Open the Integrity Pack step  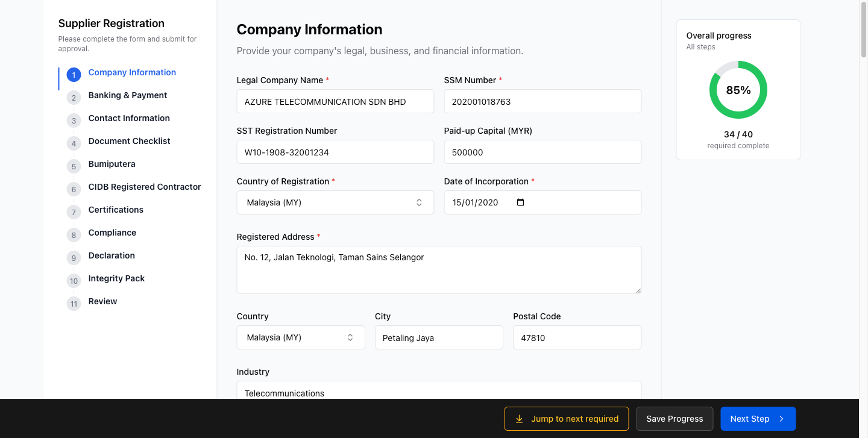point(116,278)
